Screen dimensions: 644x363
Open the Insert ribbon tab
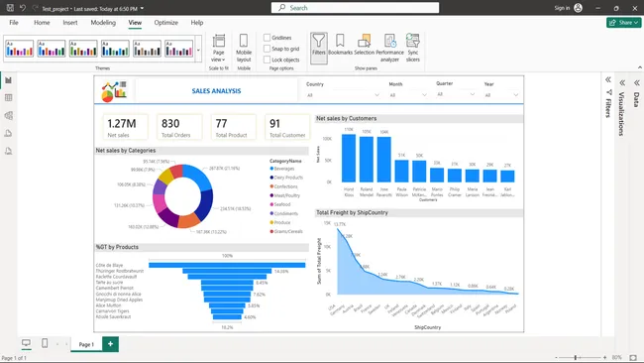(x=70, y=23)
